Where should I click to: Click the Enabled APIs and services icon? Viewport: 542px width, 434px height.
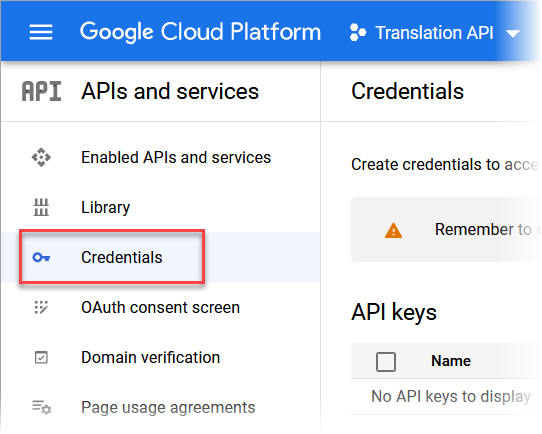coord(41,158)
